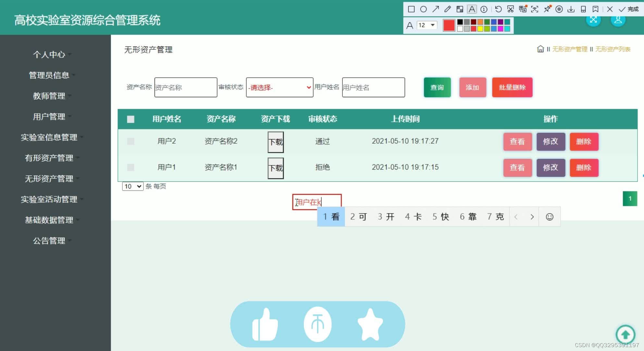Send screenshot to phone icon
The width and height of the screenshot is (644, 351).
coord(583,9)
